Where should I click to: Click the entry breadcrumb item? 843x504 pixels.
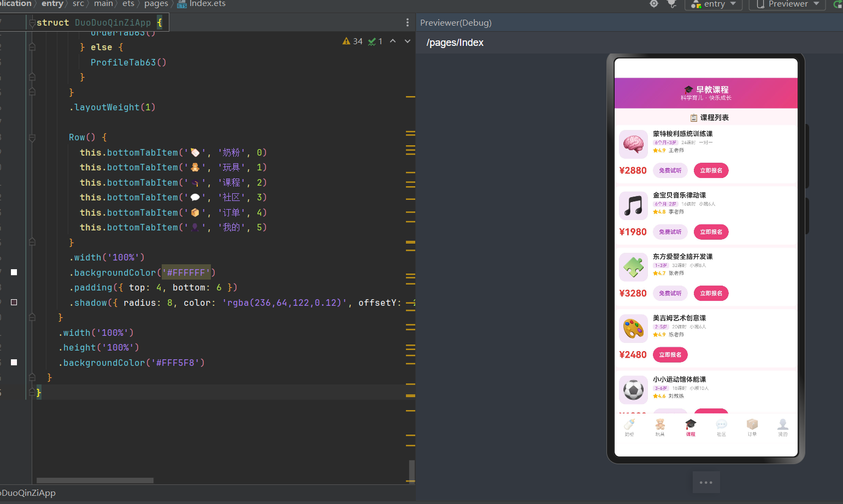(52, 4)
